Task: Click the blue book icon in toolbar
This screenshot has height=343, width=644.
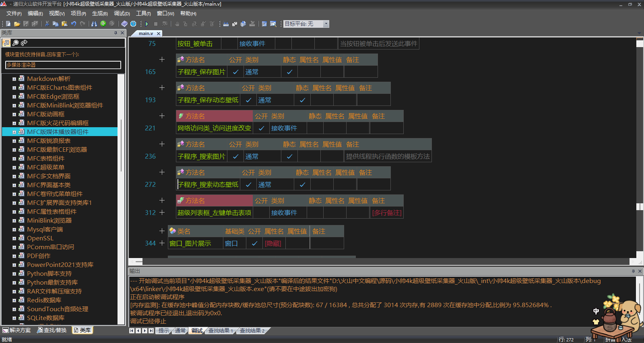Action: point(124,24)
